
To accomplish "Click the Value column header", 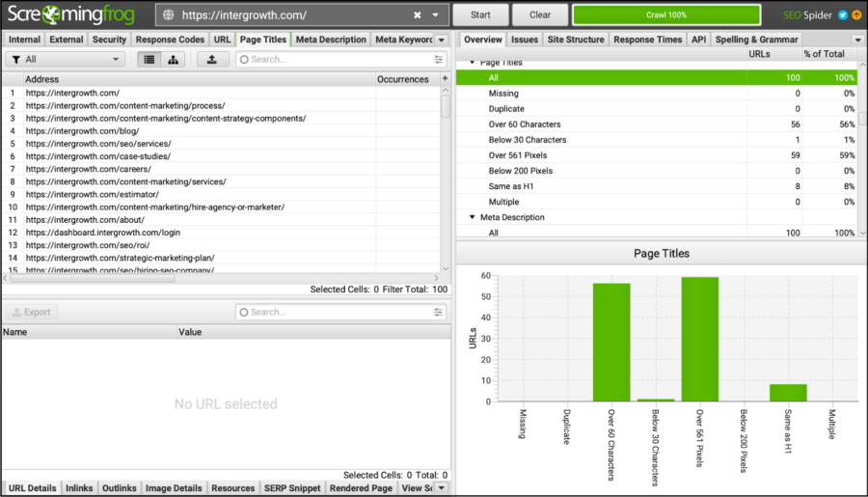I will click(313, 332).
